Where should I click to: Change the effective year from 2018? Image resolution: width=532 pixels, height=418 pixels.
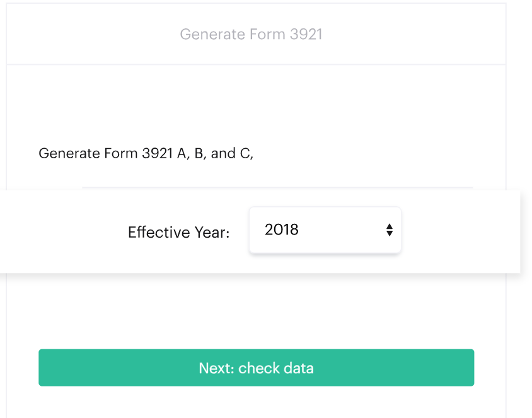(325, 230)
